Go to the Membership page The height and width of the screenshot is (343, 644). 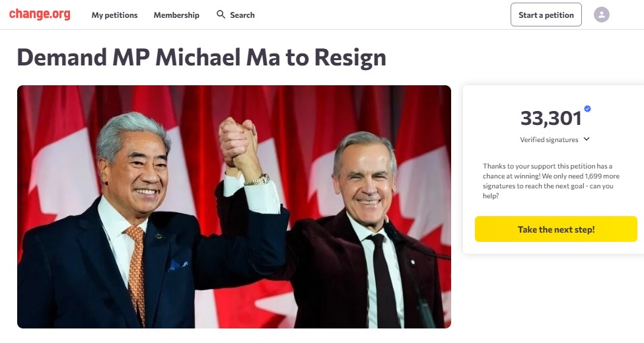176,15
